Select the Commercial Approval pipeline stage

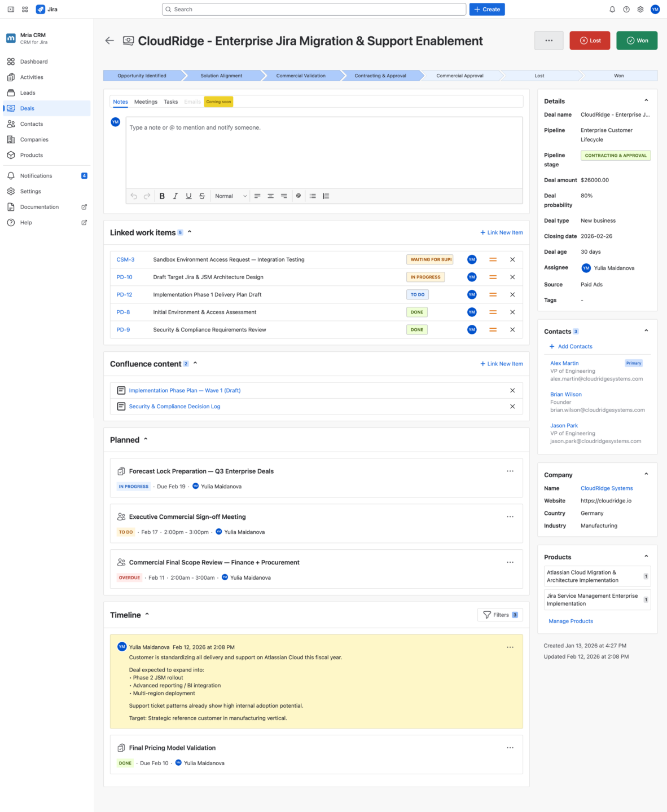coord(460,76)
